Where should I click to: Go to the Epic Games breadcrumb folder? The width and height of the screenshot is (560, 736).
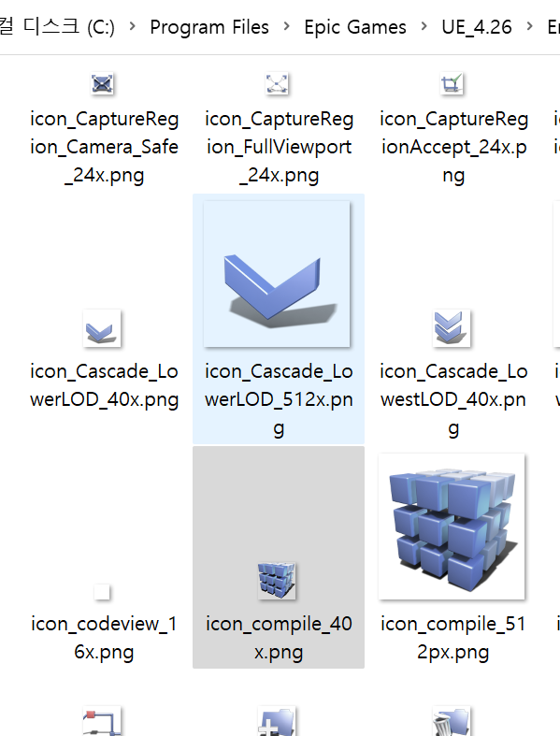tap(355, 27)
